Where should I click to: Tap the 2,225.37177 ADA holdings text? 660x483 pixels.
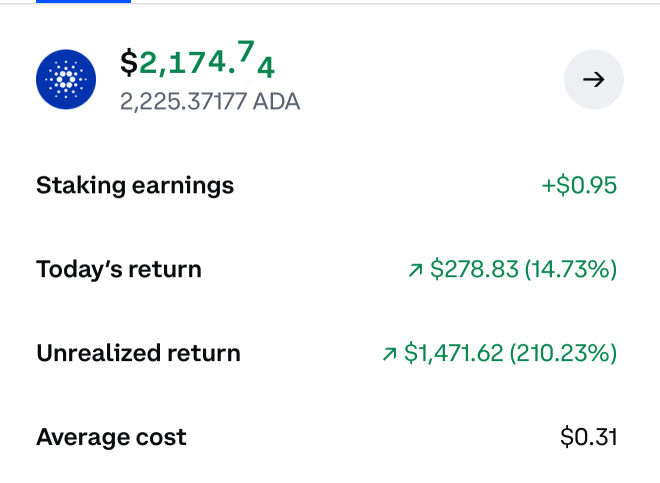[x=210, y=101]
